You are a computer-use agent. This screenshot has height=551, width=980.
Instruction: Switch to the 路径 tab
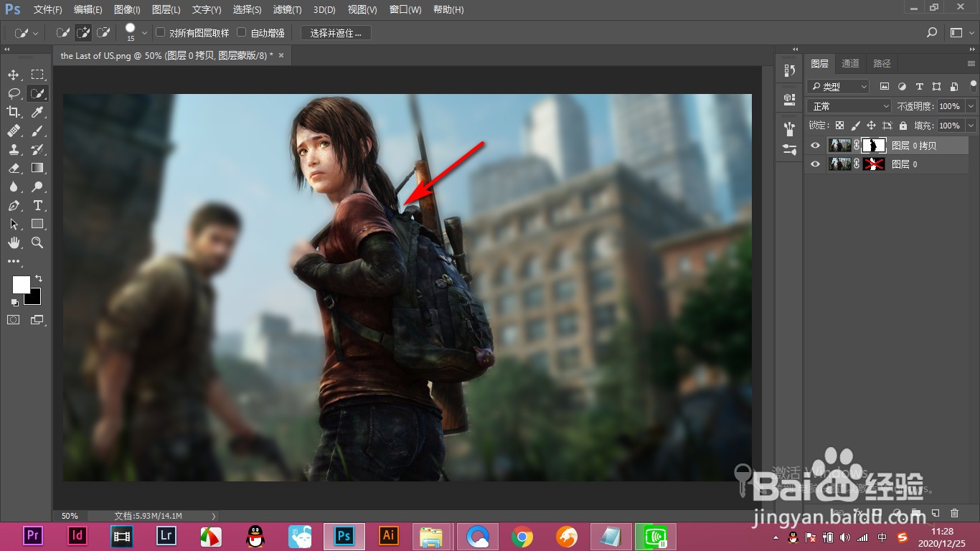(x=882, y=63)
